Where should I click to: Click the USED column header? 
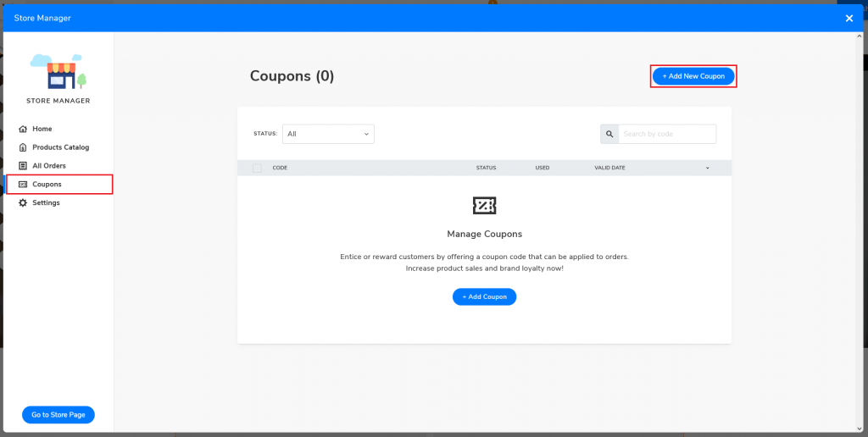coord(542,168)
